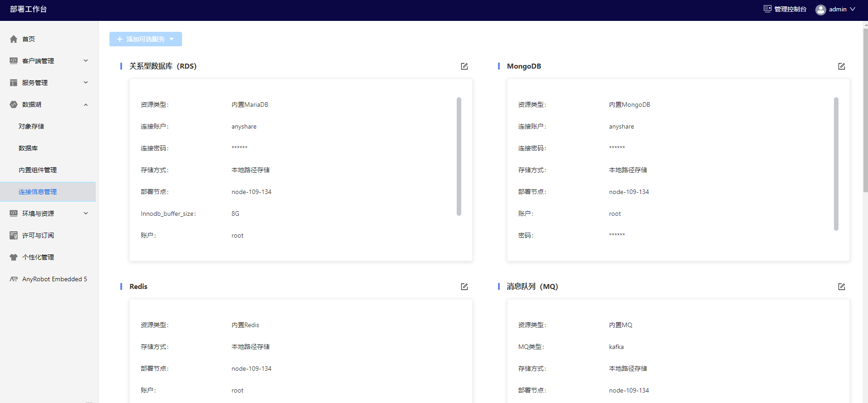The height and width of the screenshot is (403, 868).
Task: Click the 关系型数据库 (RDS) section heading
Action: (163, 66)
